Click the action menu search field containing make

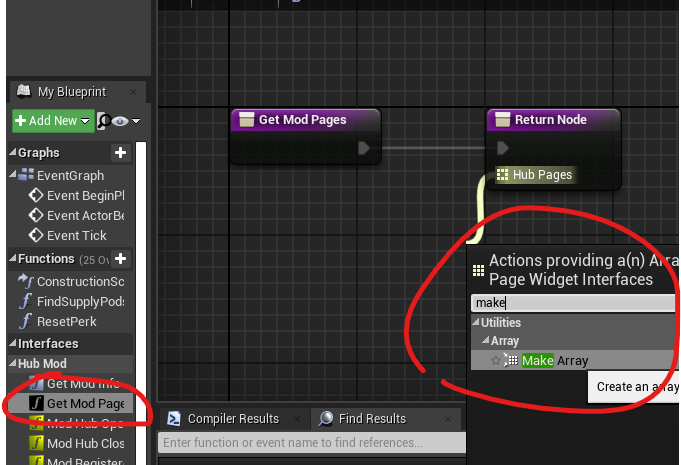575,303
